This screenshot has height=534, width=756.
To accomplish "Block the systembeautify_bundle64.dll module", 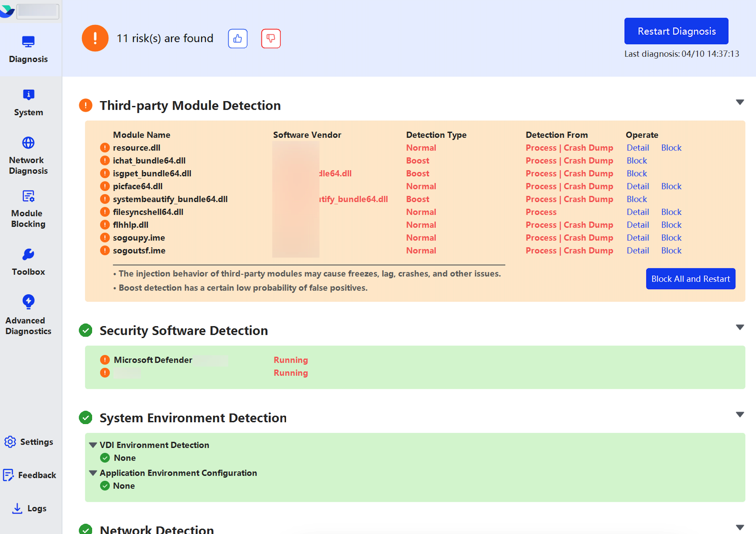I will (x=637, y=199).
